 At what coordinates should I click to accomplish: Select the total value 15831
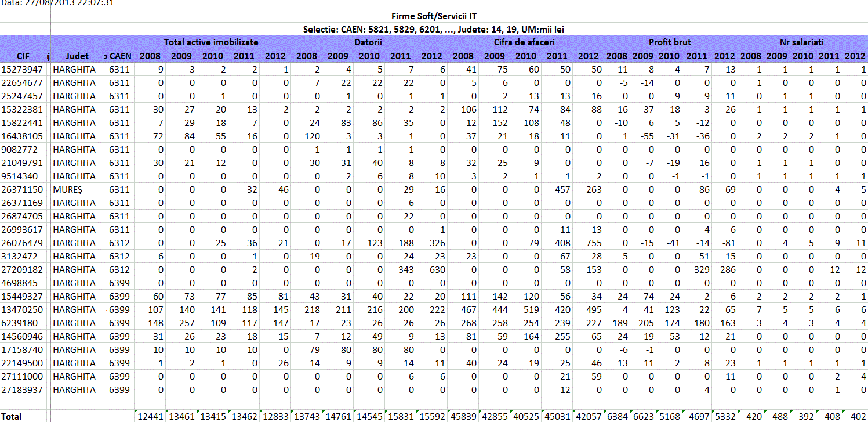pyautogui.click(x=401, y=416)
